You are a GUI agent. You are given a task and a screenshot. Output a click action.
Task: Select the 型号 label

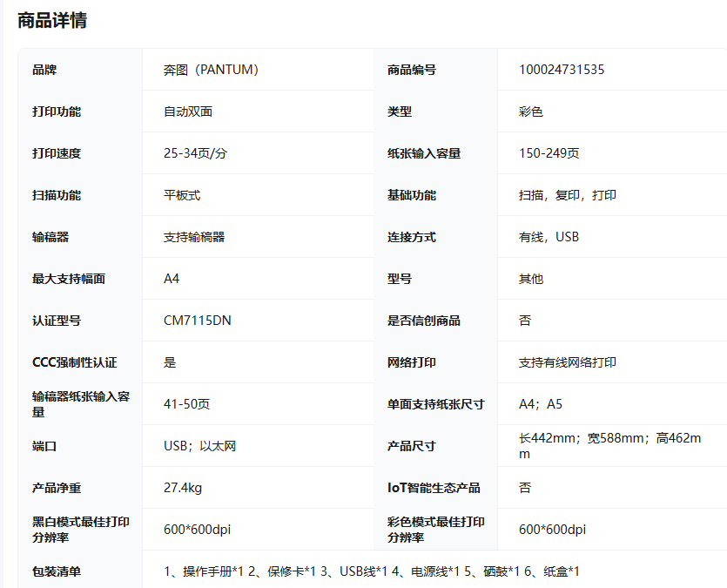[x=400, y=278]
